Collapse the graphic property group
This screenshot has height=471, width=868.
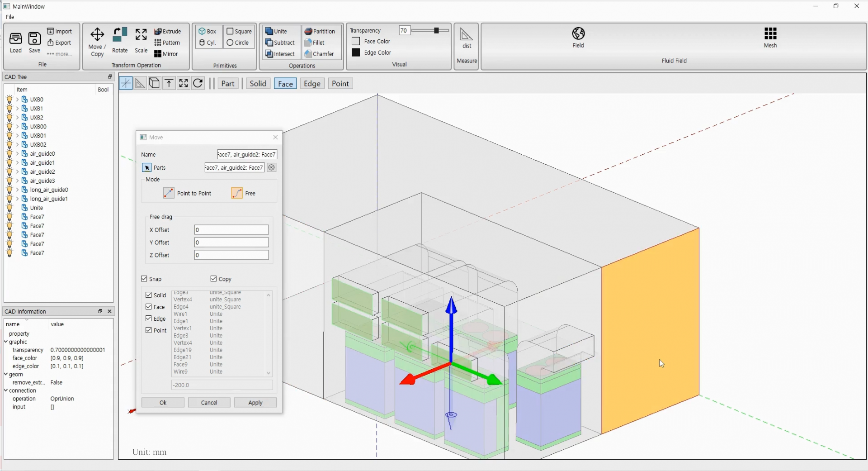pos(6,342)
